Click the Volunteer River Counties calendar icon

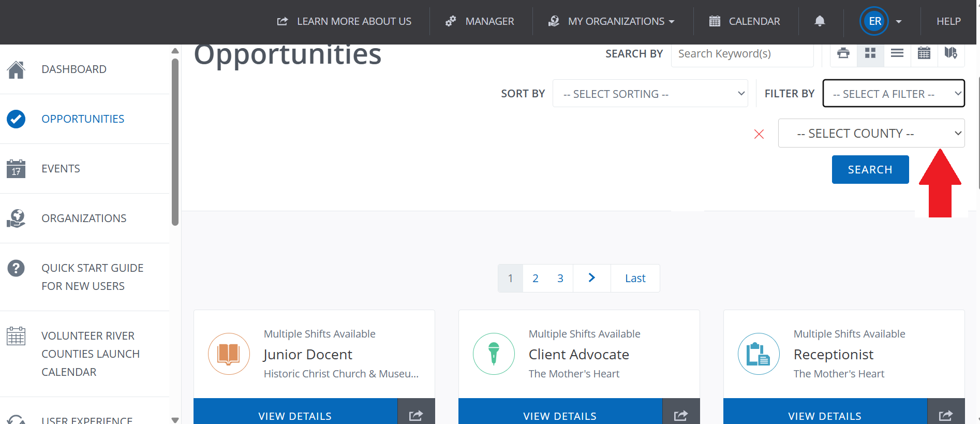click(x=16, y=336)
